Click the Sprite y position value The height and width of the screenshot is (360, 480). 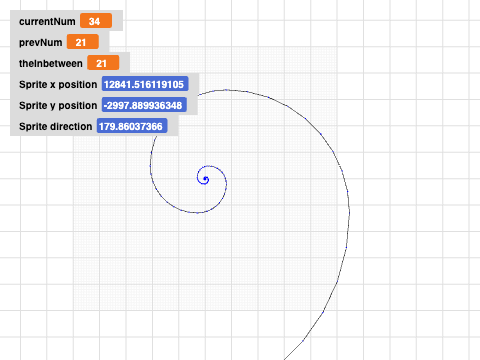pyautogui.click(x=144, y=105)
